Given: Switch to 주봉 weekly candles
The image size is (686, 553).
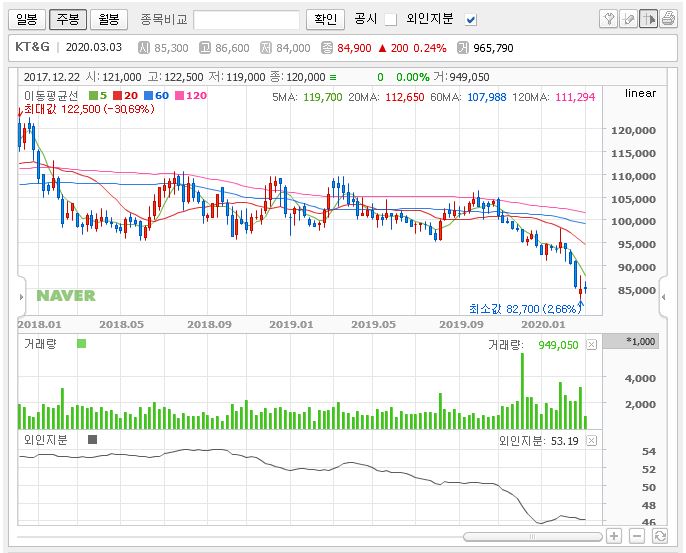Looking at the screenshot, I should [68, 19].
